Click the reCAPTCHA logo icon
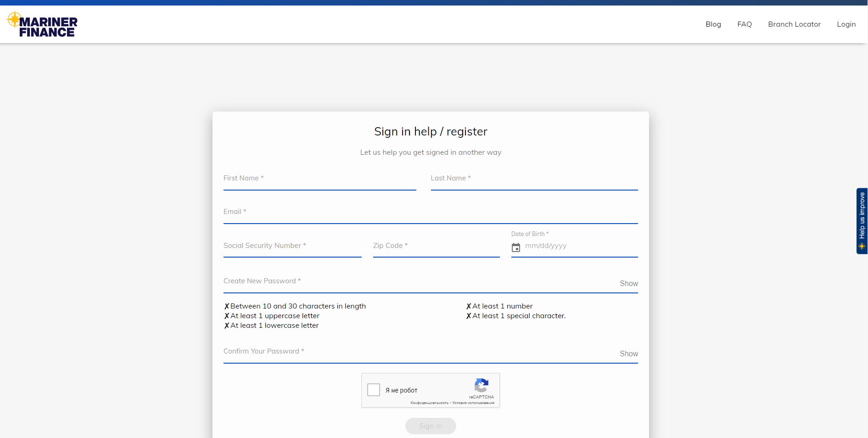Viewport: 868px width, 438px height. 481,386
